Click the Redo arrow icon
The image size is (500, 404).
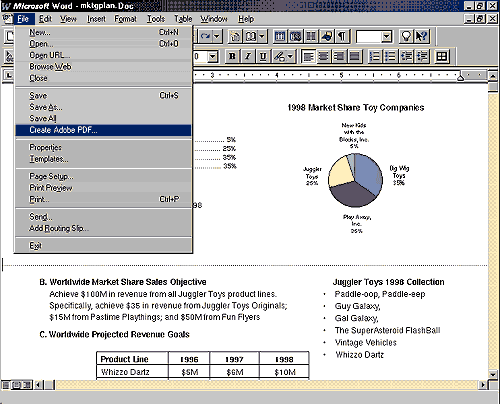point(205,36)
